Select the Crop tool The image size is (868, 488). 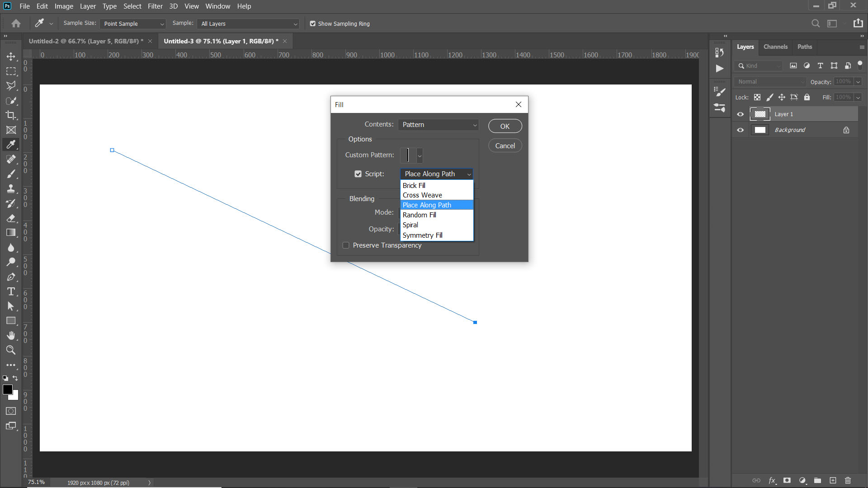click(x=11, y=115)
